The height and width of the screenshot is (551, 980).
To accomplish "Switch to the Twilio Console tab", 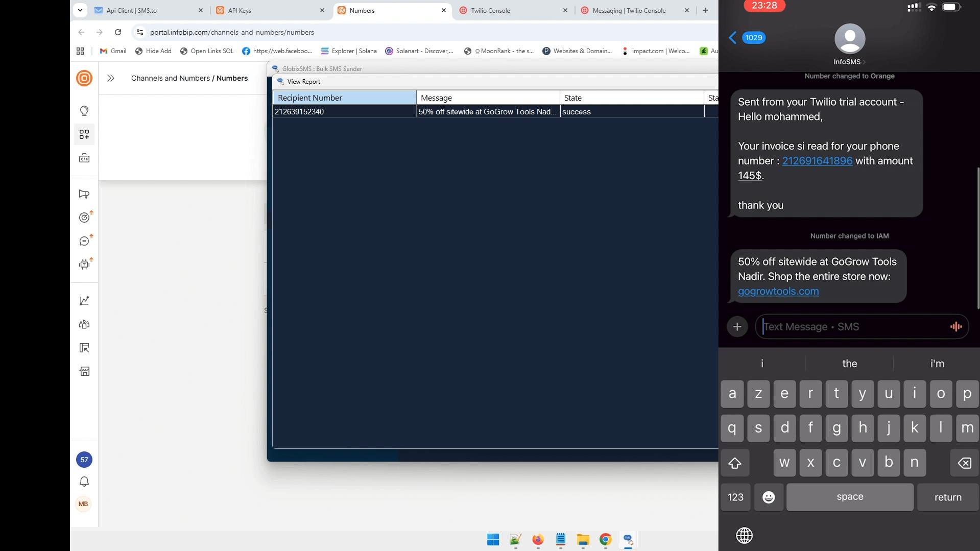I will pos(490,10).
